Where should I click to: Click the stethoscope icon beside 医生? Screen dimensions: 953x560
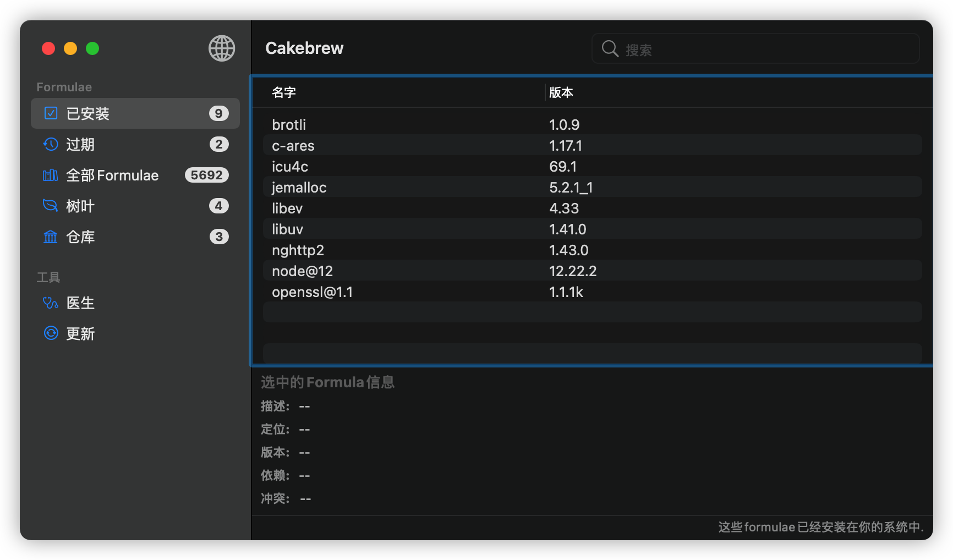[51, 303]
